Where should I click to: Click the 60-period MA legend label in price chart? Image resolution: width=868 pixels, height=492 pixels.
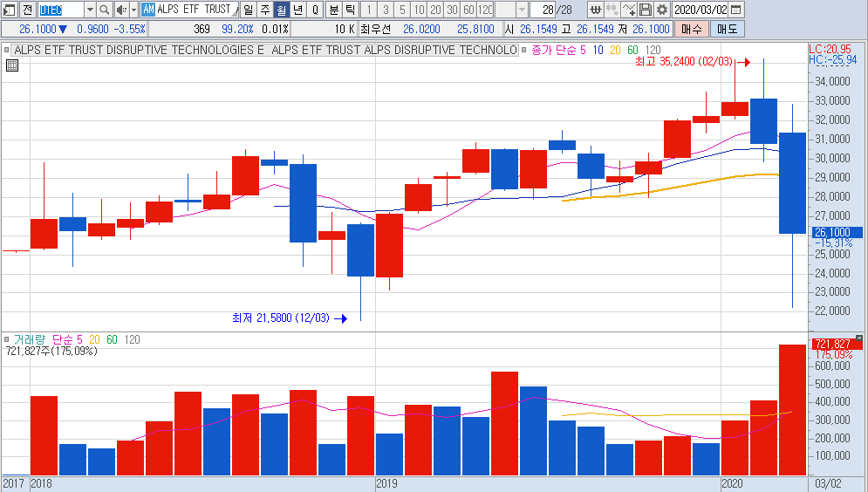[x=632, y=50]
